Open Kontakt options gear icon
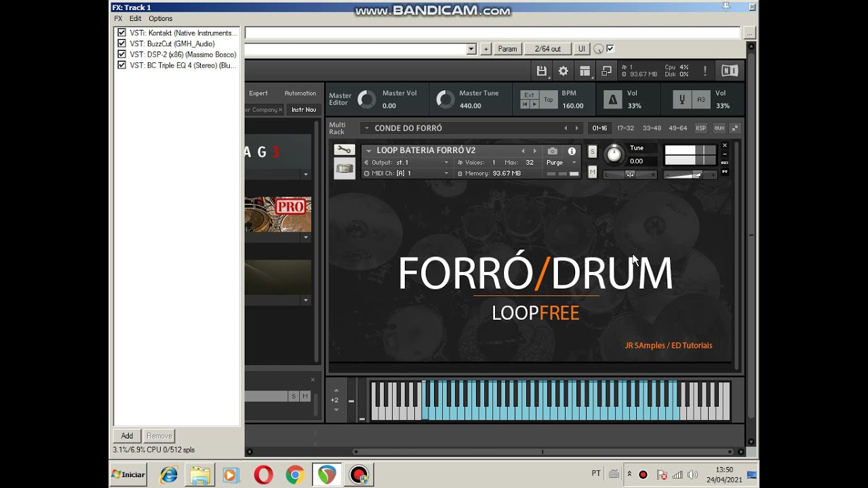 563,70
